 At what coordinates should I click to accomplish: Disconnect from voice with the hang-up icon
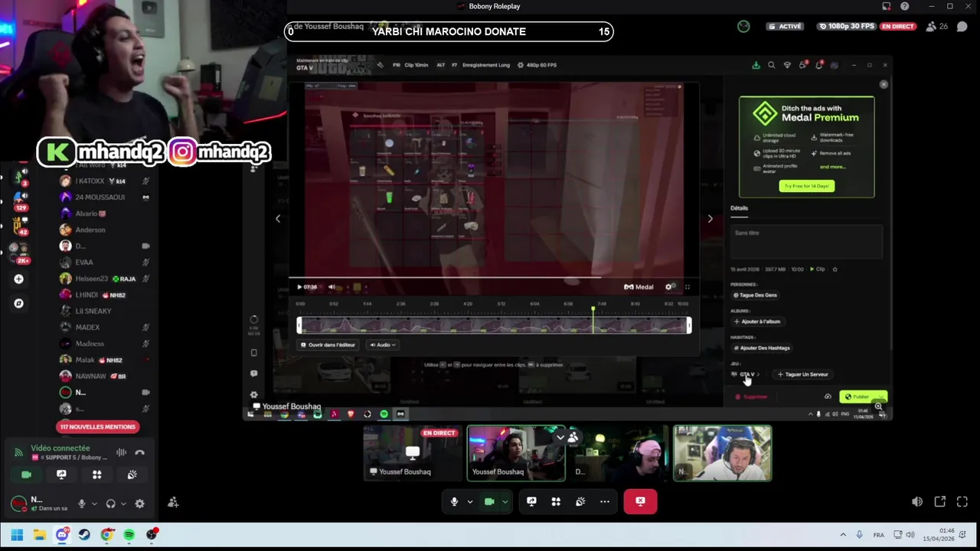tap(139, 452)
